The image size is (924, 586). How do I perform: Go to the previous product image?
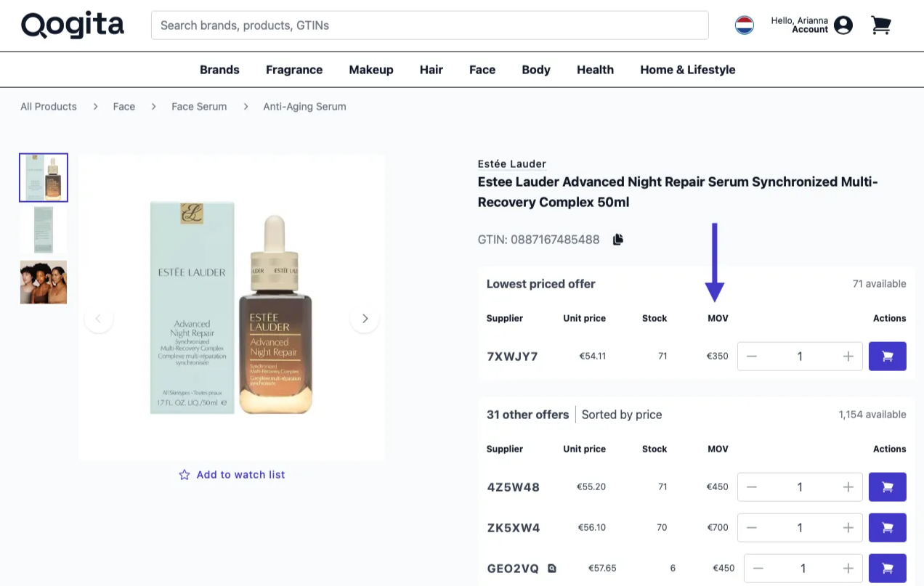point(99,319)
